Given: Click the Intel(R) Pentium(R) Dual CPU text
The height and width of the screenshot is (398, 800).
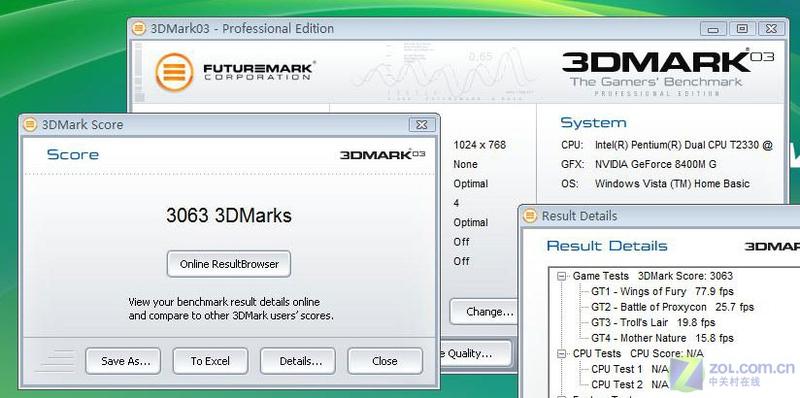Looking at the screenshot, I should [684, 145].
